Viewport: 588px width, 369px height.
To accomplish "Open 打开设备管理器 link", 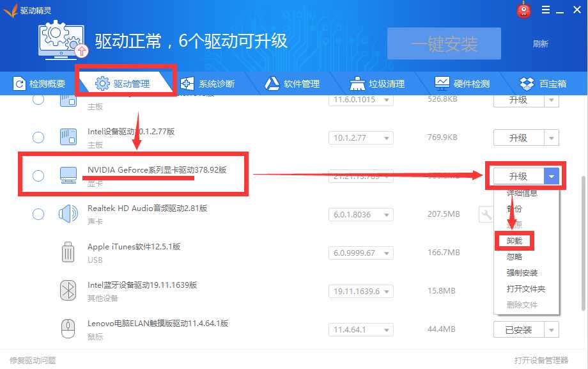I will (x=541, y=360).
